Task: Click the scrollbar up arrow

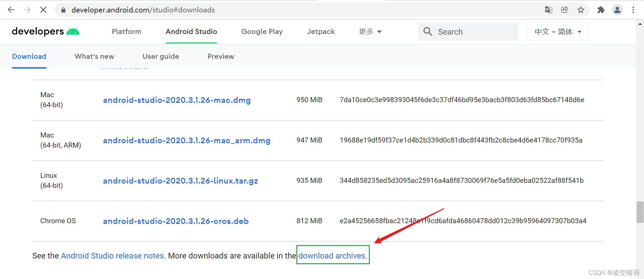Action: (640, 24)
